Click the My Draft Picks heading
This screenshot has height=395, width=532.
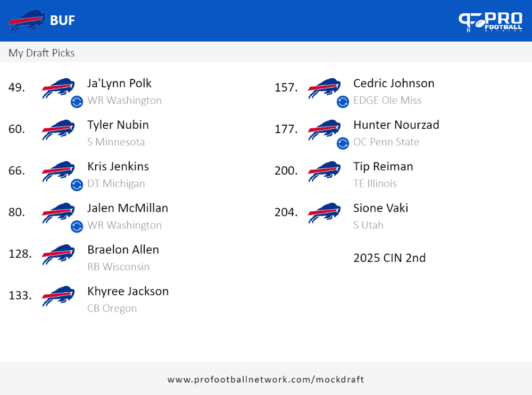tap(41, 53)
